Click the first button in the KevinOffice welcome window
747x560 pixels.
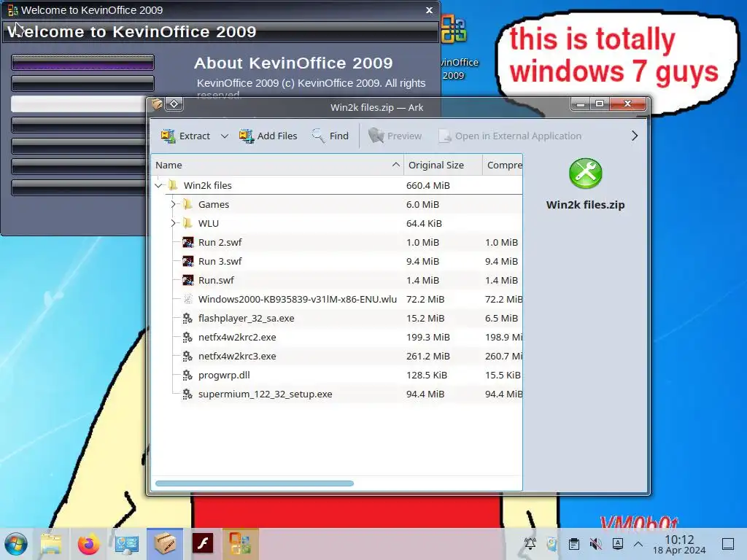click(83, 62)
